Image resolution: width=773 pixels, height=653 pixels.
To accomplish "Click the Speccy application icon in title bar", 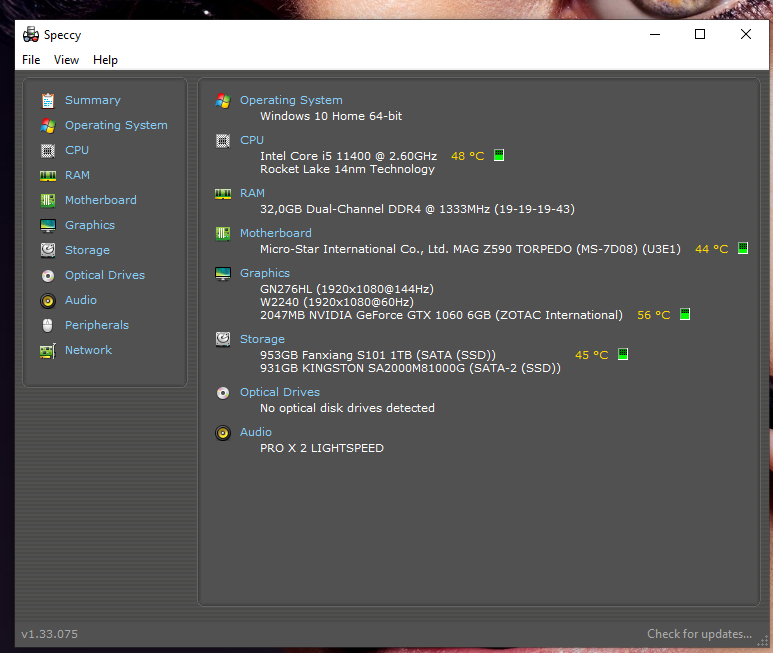I will [x=31, y=34].
